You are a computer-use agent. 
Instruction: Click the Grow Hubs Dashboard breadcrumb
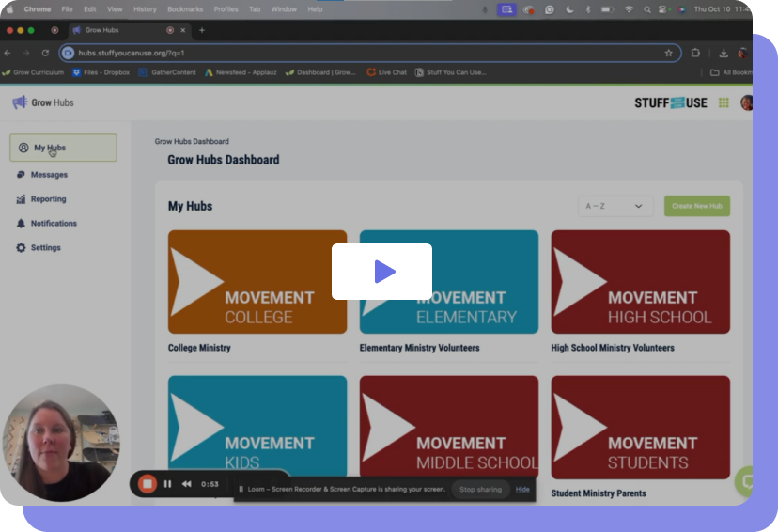pyautogui.click(x=192, y=141)
